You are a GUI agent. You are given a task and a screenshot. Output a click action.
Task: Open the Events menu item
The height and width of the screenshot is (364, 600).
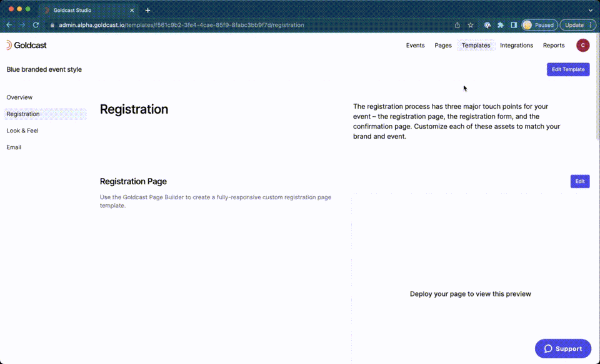(415, 45)
